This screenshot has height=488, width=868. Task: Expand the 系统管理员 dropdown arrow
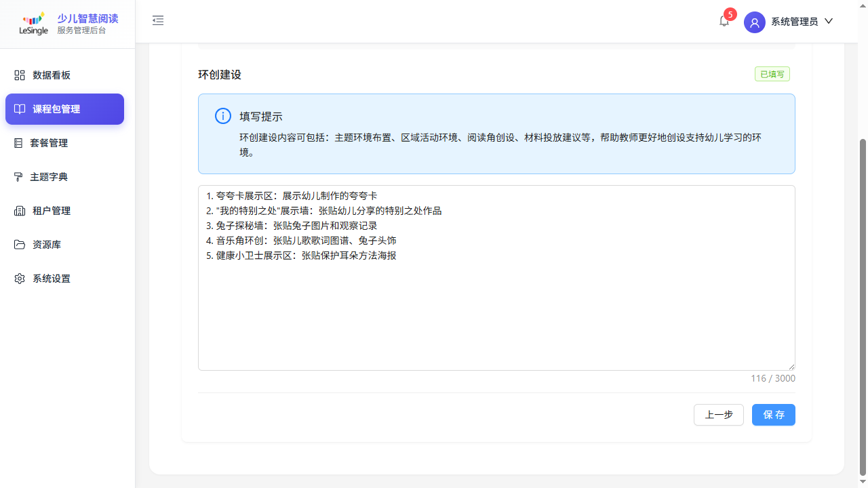[829, 21]
